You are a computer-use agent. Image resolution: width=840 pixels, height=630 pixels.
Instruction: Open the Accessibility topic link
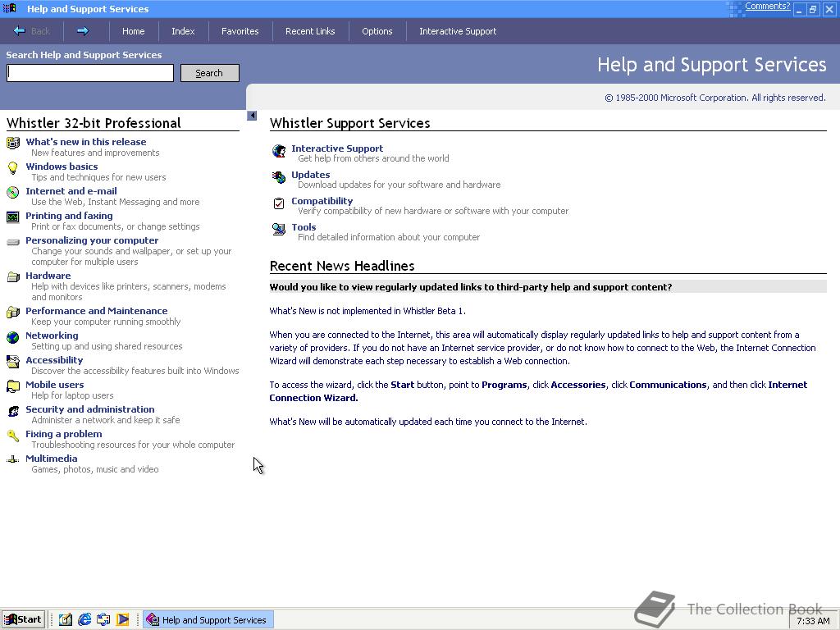[x=54, y=361]
